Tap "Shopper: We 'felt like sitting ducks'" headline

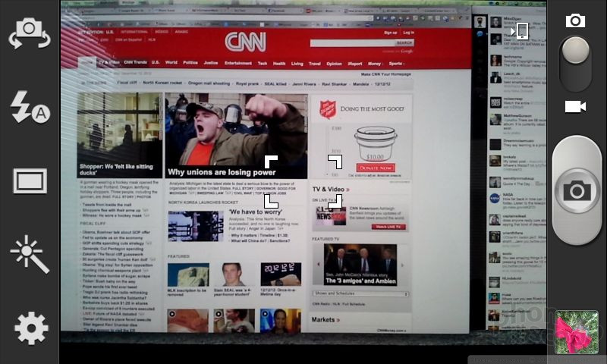(117, 169)
